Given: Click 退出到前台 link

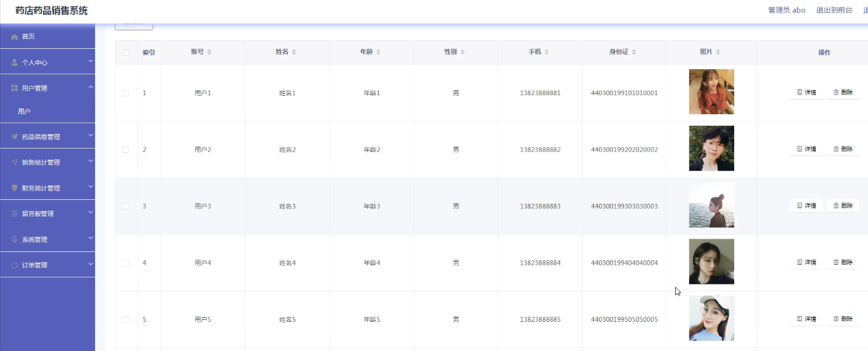Looking at the screenshot, I should click(x=834, y=10).
